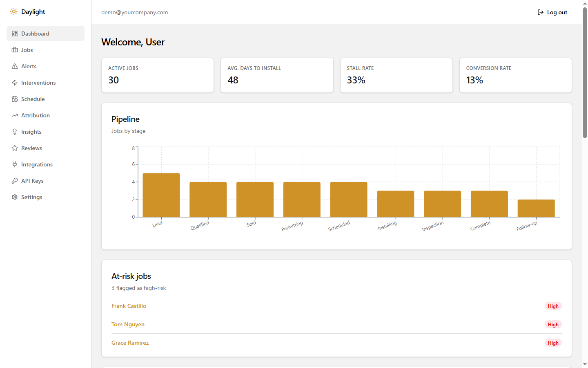The width and height of the screenshot is (588, 368).
Task: Open the Dashboard menu item
Action: [45, 34]
